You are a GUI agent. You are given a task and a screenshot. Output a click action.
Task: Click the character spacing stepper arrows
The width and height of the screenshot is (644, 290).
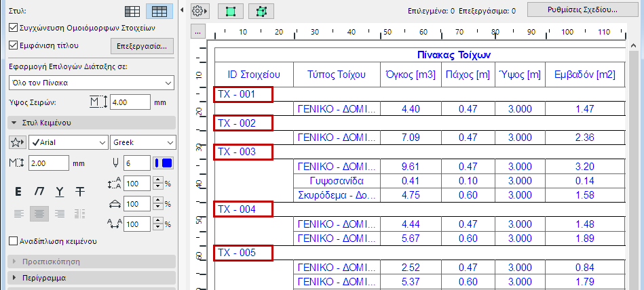click(x=157, y=224)
